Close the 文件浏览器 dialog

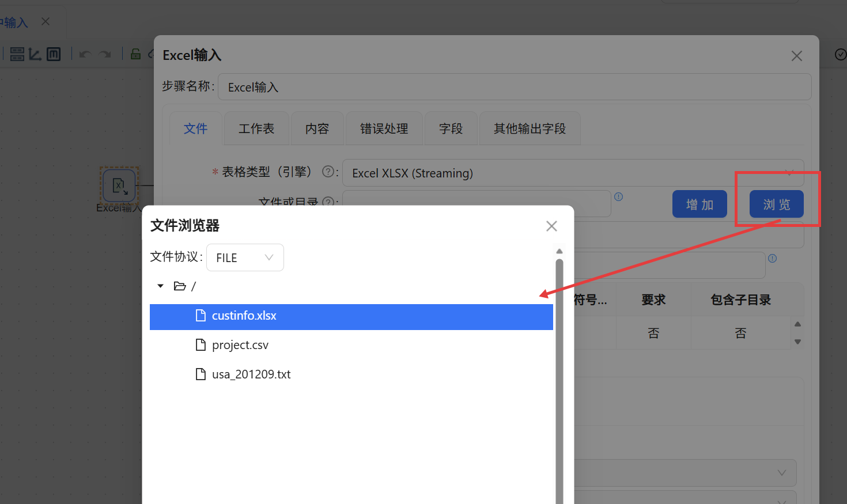click(x=551, y=226)
